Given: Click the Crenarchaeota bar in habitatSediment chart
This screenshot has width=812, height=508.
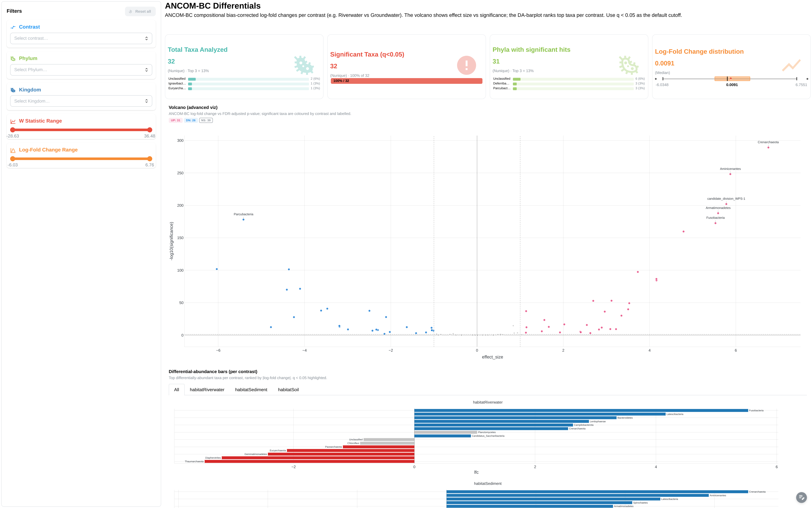Looking at the screenshot, I should pos(597,492).
